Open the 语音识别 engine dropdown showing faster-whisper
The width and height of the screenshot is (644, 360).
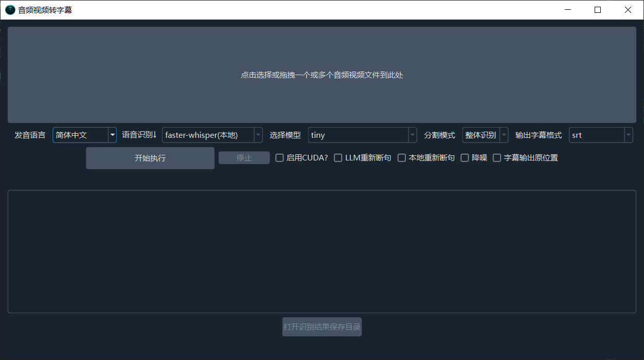tap(258, 135)
